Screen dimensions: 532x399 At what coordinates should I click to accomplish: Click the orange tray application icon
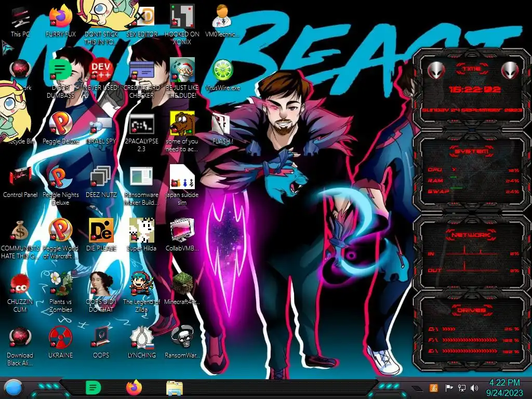tap(433, 388)
